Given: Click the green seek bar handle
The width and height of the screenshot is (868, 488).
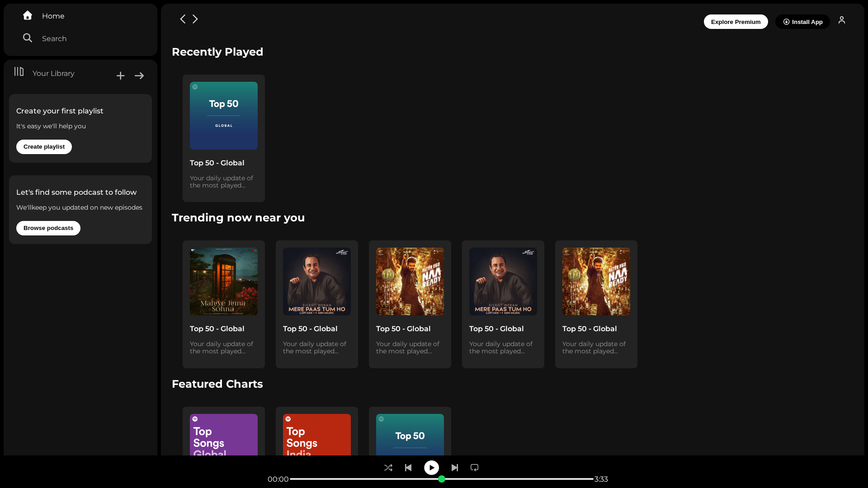Looking at the screenshot, I should (x=442, y=479).
